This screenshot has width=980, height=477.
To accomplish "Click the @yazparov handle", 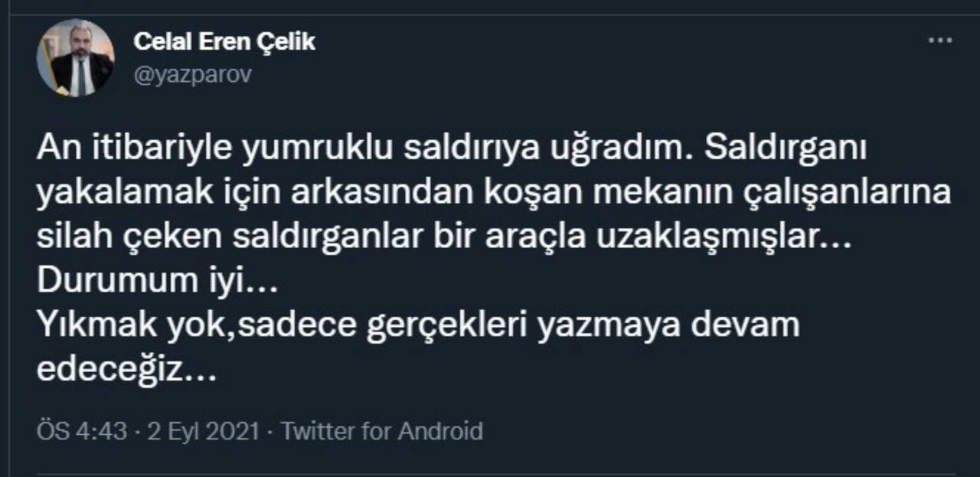I will pos(192,74).
